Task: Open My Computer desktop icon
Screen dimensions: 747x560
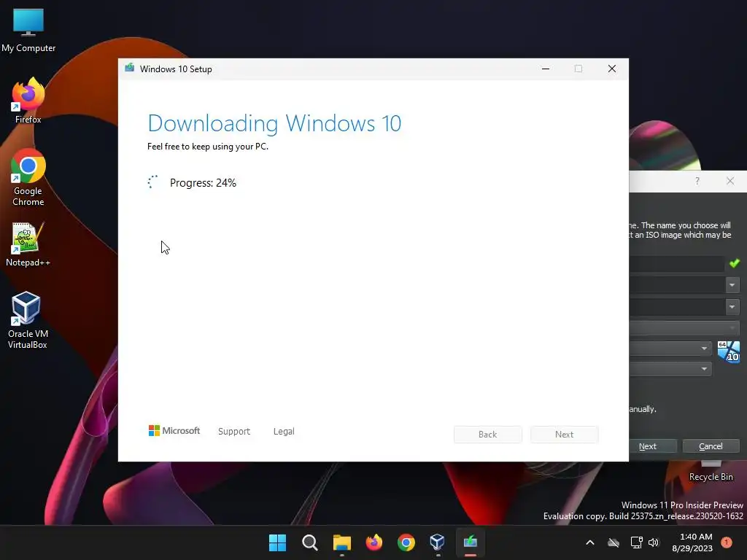Action: tap(28, 30)
